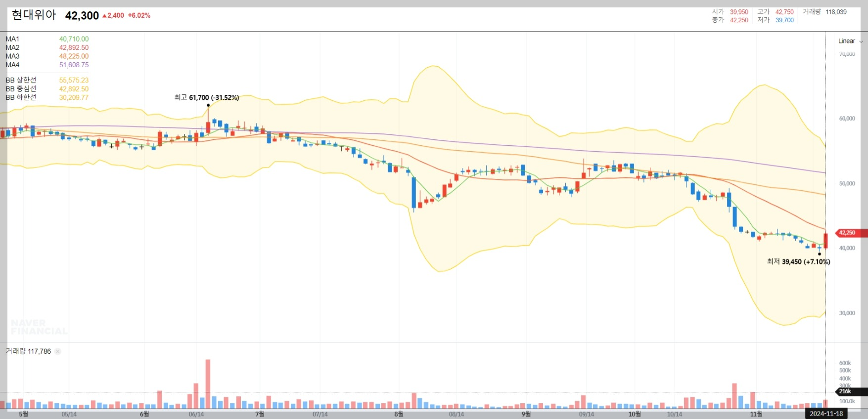
Task: Click the 9월 date axis label
Action: (x=526, y=414)
